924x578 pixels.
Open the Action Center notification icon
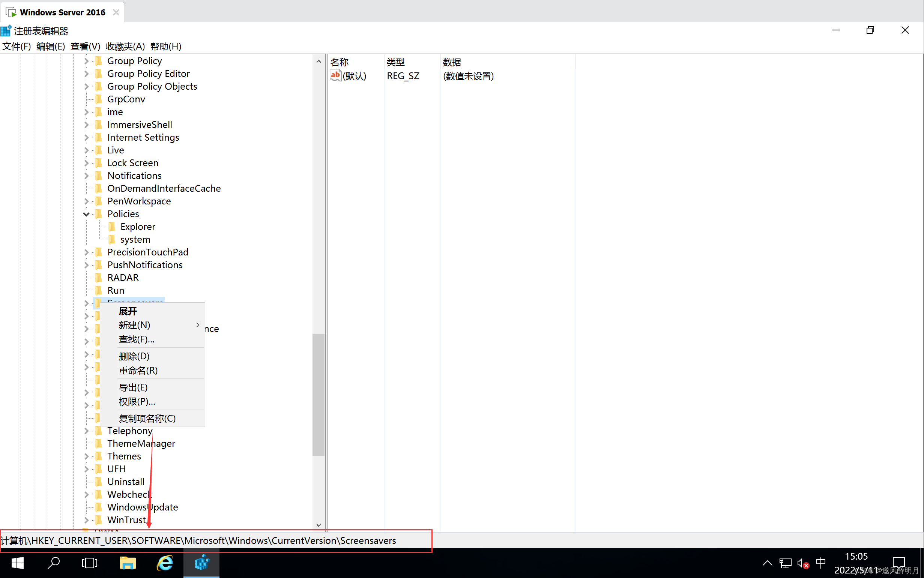[898, 563]
